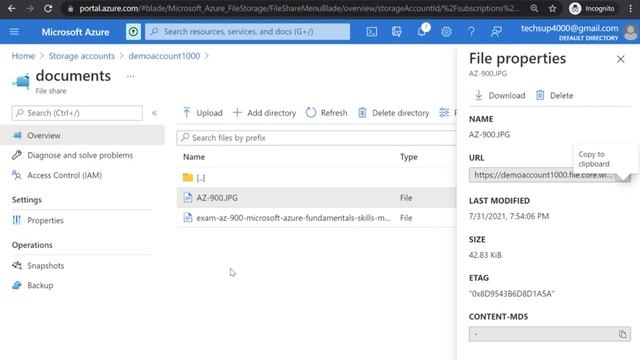Viewport: 640px width, 360px height.
Task: Click the last modified date value
Action: pos(509,216)
